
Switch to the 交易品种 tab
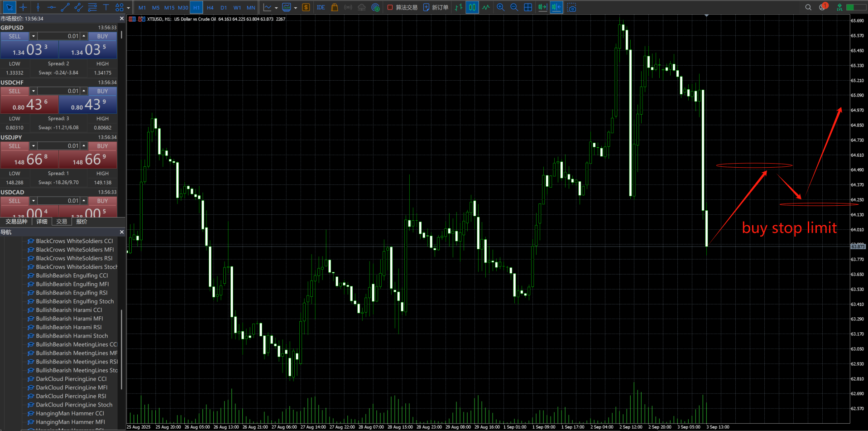[x=16, y=222]
